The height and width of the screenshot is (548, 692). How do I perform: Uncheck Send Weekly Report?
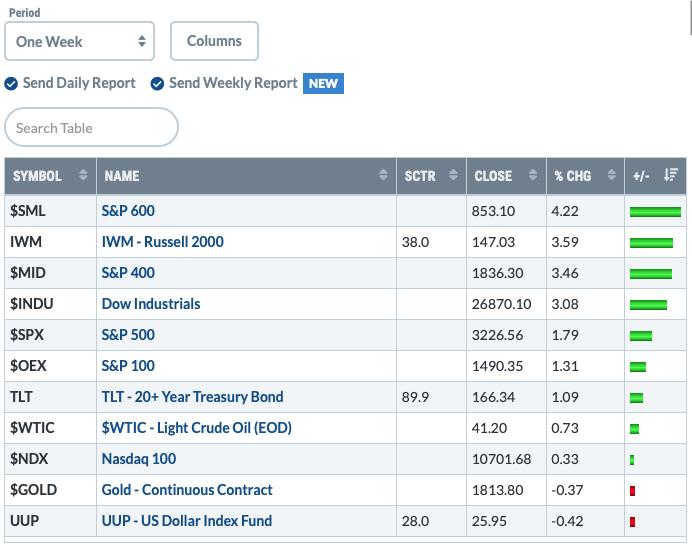[157, 83]
